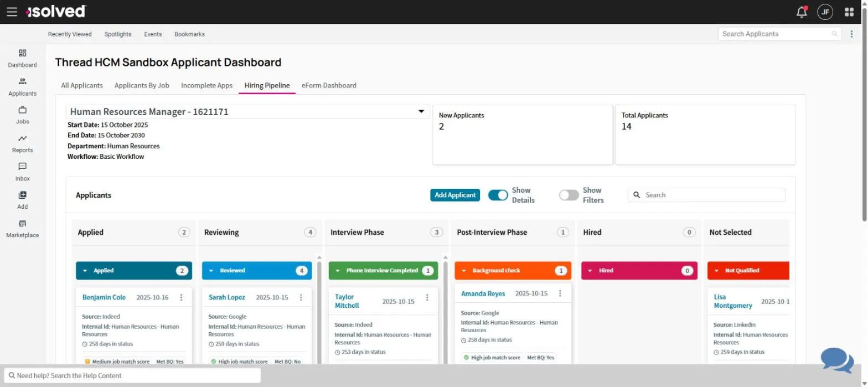Collapse the Applied status group
This screenshot has height=387, width=868.
coord(85,271)
